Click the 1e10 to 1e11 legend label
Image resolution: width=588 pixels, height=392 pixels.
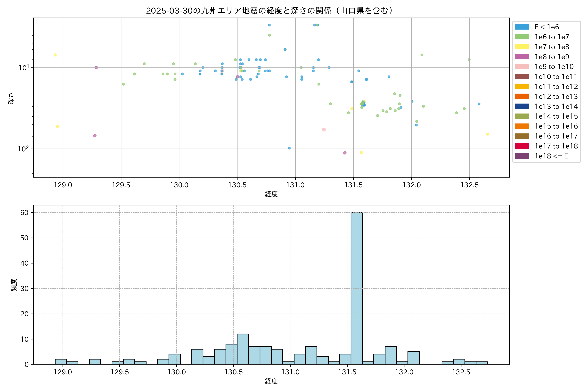(x=556, y=76)
